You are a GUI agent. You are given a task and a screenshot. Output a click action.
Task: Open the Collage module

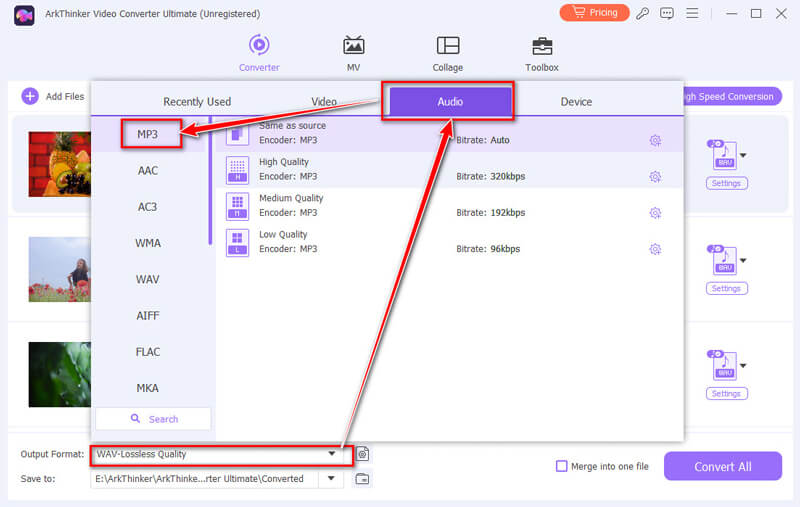447,53
